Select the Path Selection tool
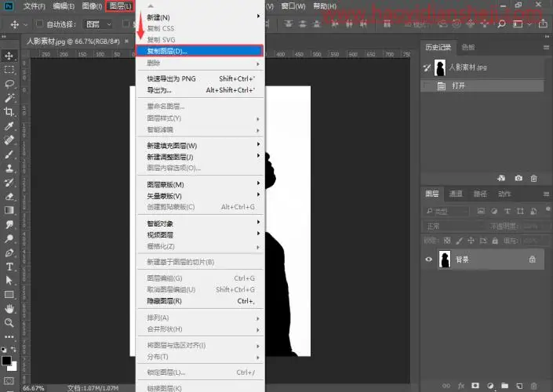The height and width of the screenshot is (392, 553). click(9, 281)
